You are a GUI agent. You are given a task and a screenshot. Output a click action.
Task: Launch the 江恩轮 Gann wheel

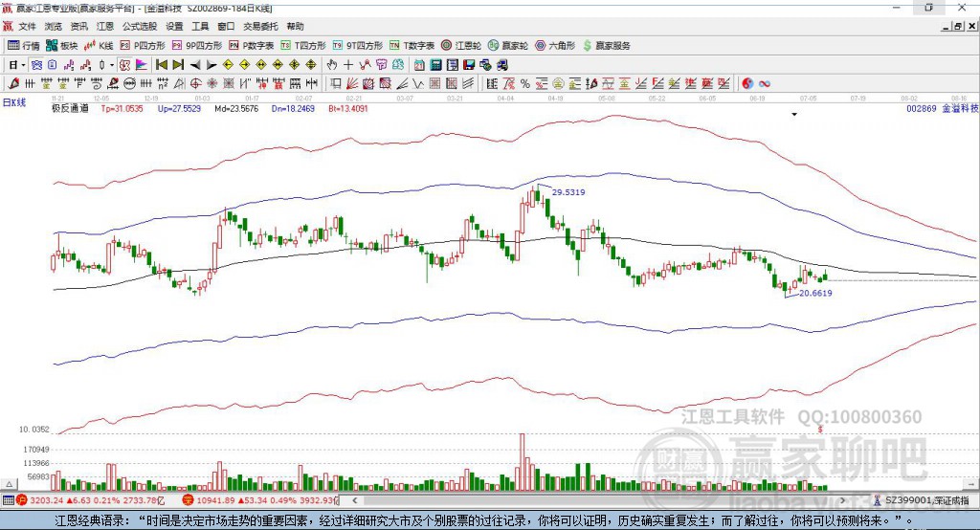460,46
